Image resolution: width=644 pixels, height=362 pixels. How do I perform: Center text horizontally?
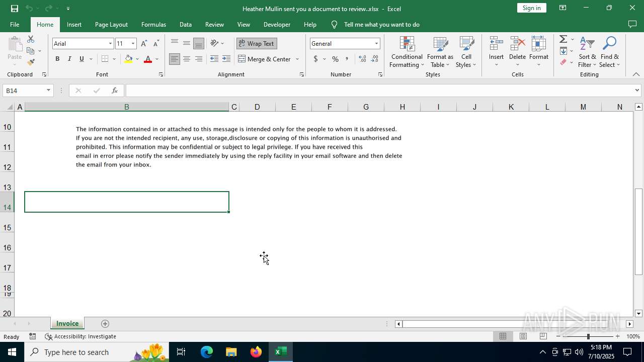click(187, 59)
